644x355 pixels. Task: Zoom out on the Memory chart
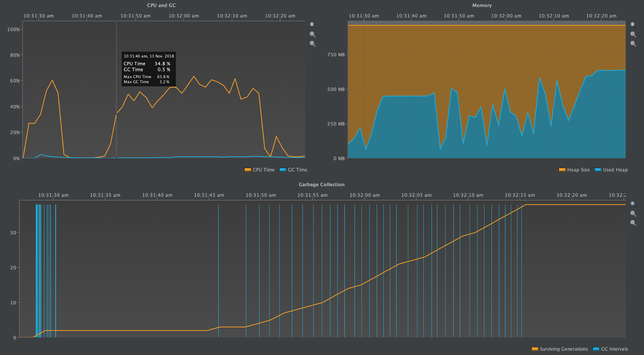tap(633, 43)
